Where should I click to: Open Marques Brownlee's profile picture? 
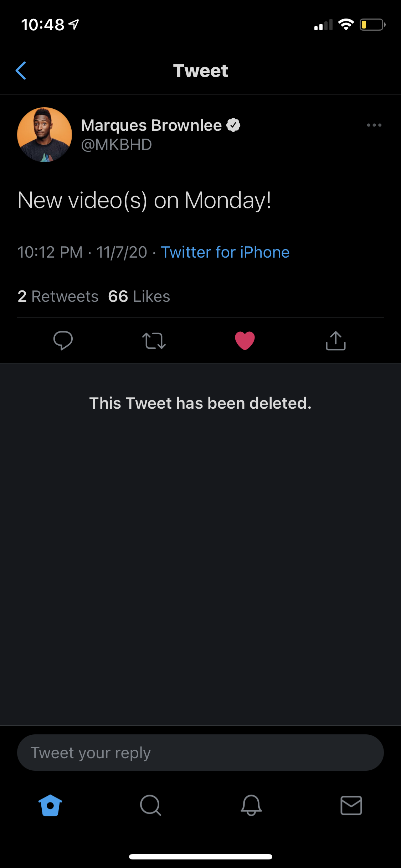[x=45, y=135]
